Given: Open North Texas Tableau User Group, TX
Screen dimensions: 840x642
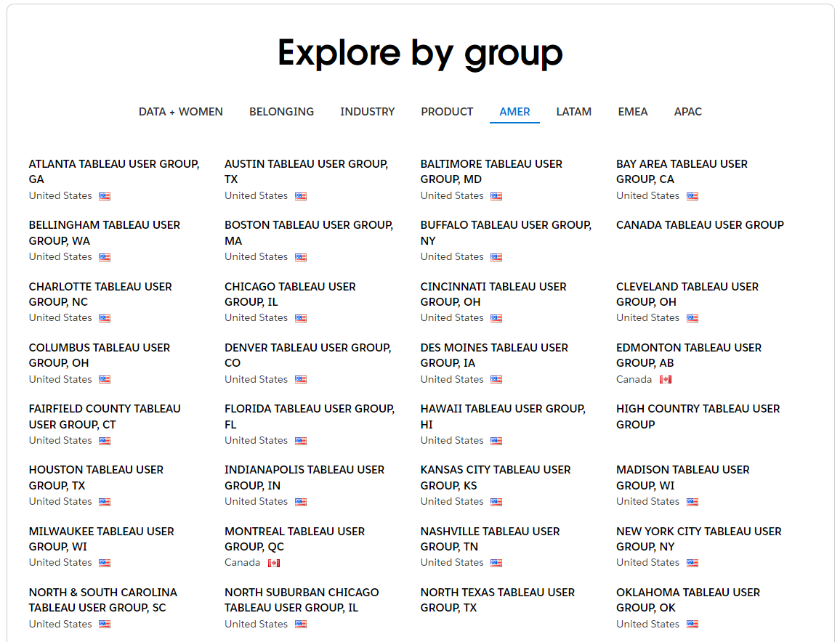Looking at the screenshot, I should [x=497, y=600].
